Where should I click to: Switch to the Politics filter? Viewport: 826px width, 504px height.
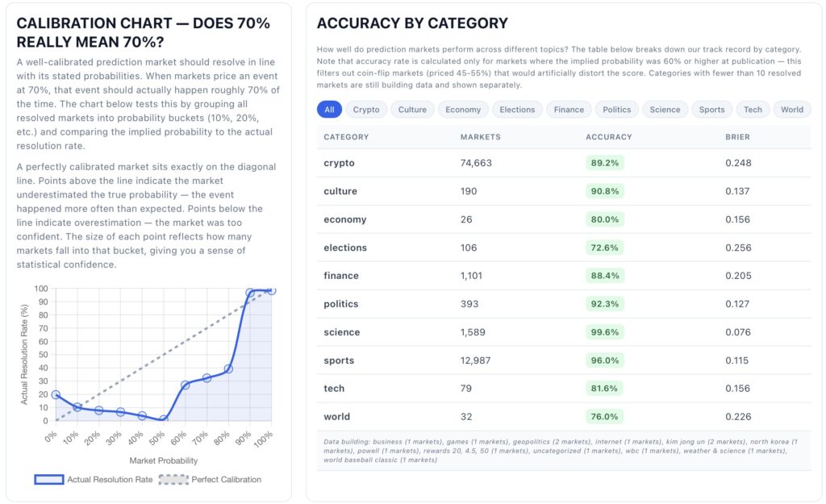point(617,110)
